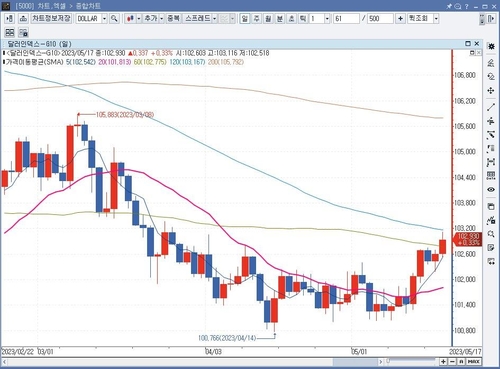This screenshot has width=500, height=369.
Task: Click the erase-all tool icon below the eraser
Action: click(x=491, y=76)
